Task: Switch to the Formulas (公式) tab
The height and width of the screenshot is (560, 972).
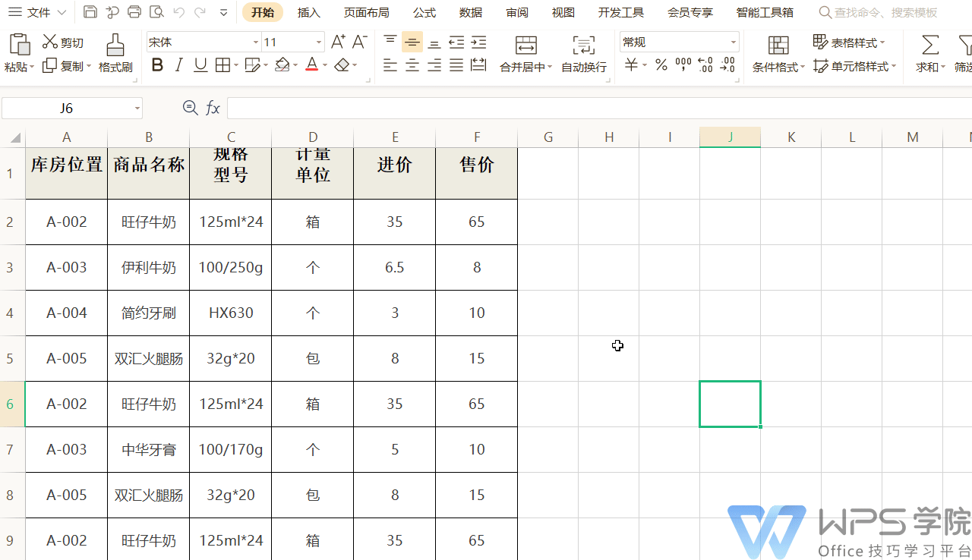Action: coord(424,12)
